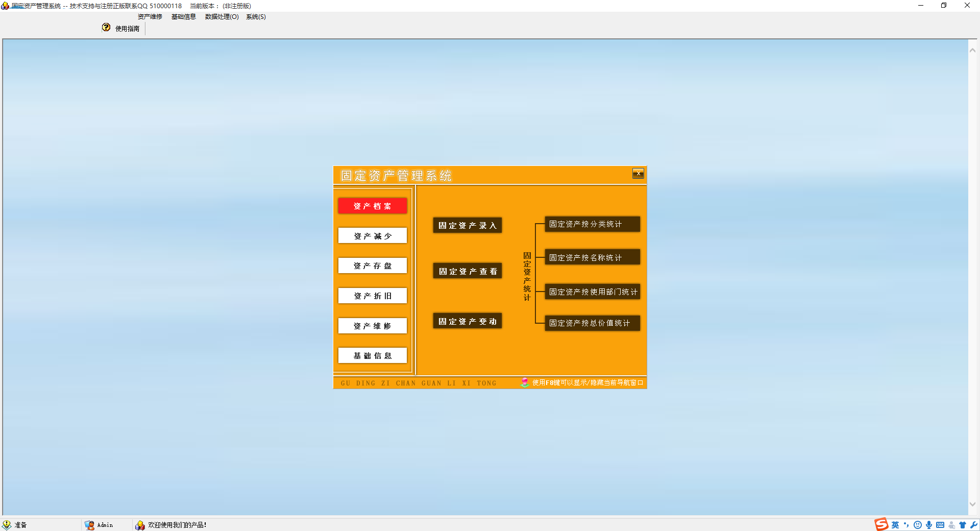Close the 固定资产管理系统 navigation window
The width and height of the screenshot is (980, 531).
(638, 174)
